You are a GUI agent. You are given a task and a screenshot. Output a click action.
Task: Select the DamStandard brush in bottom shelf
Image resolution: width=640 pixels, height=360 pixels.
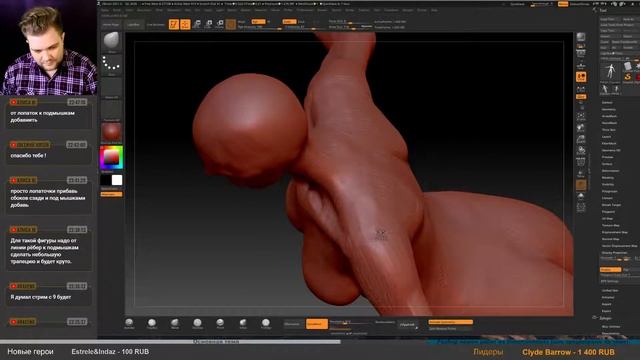[197, 323]
